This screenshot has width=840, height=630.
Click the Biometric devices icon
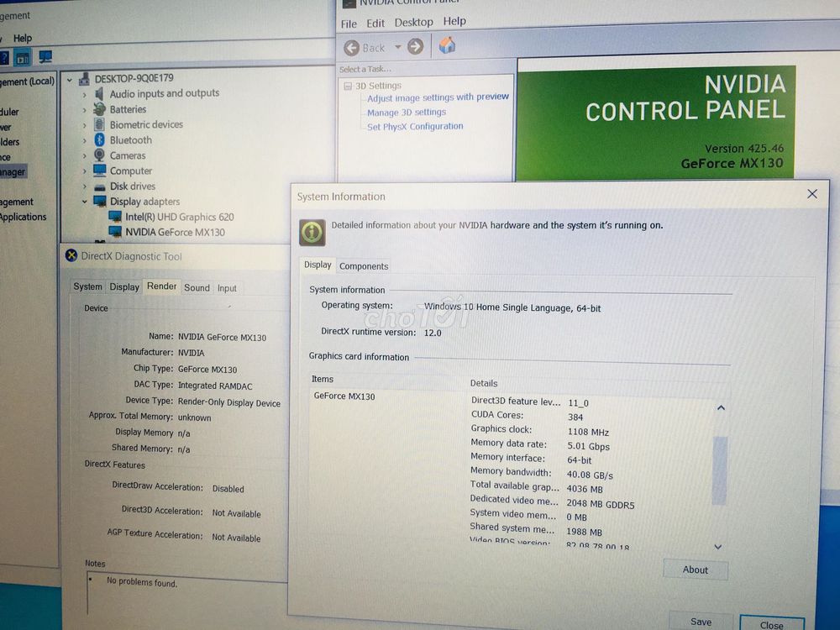click(99, 125)
